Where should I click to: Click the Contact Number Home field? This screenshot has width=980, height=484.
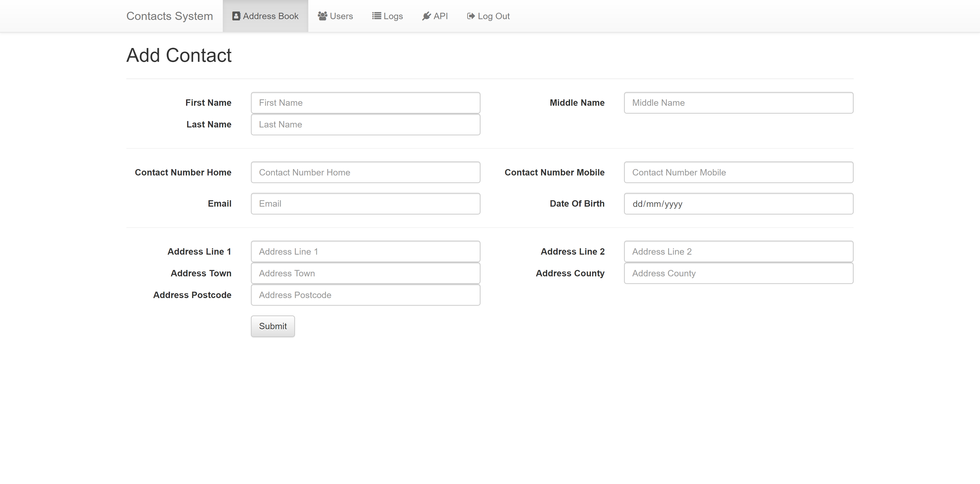click(366, 172)
